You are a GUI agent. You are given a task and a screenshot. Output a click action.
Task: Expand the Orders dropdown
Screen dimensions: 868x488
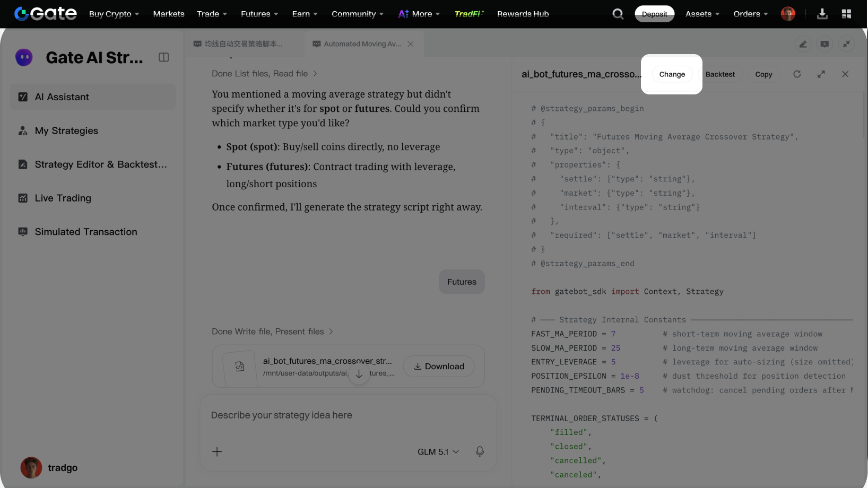[751, 14]
